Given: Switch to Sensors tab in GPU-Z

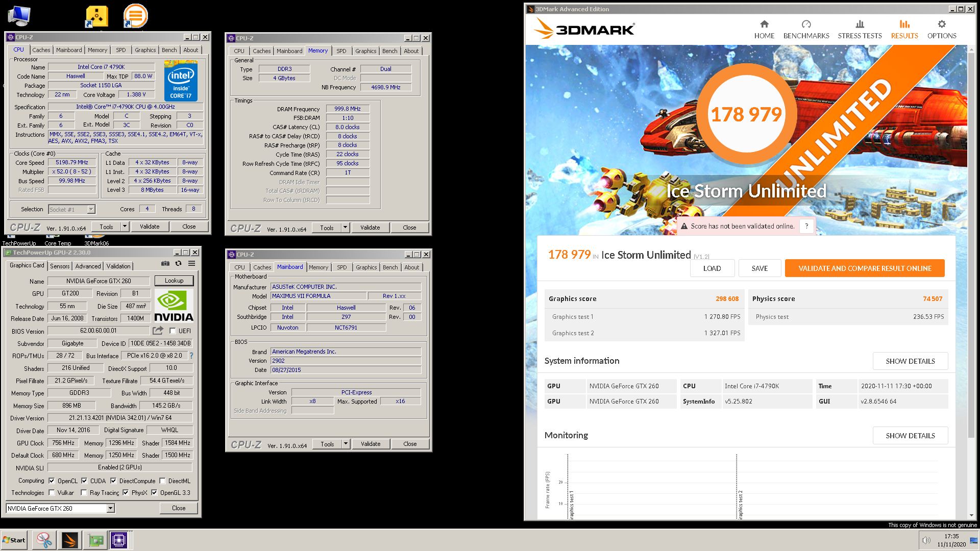Looking at the screenshot, I should coord(60,266).
